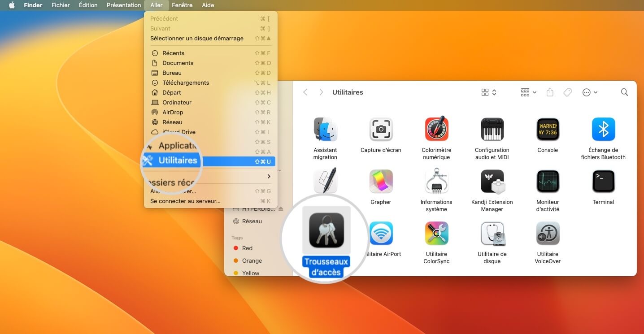This screenshot has width=644, height=334.
Task: Open the script editor pen icon
Action: click(x=326, y=181)
